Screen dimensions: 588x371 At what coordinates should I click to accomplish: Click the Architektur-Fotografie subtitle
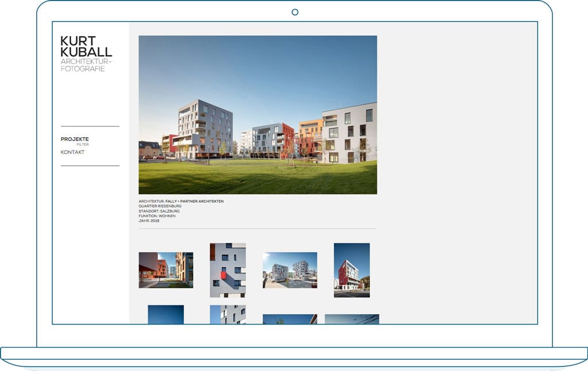(x=86, y=65)
